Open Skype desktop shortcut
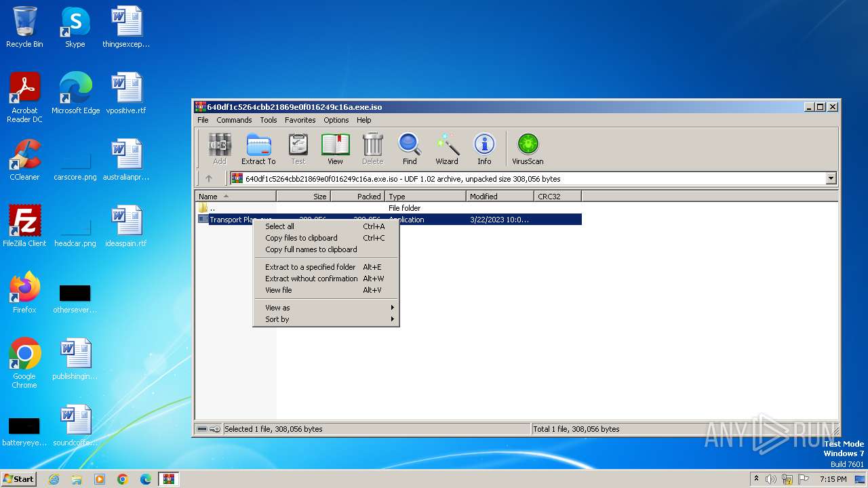This screenshot has width=868, height=488. (75, 27)
